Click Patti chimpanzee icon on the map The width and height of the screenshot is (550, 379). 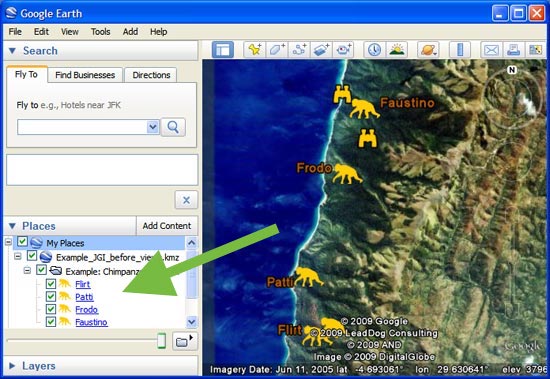pyautogui.click(x=308, y=277)
